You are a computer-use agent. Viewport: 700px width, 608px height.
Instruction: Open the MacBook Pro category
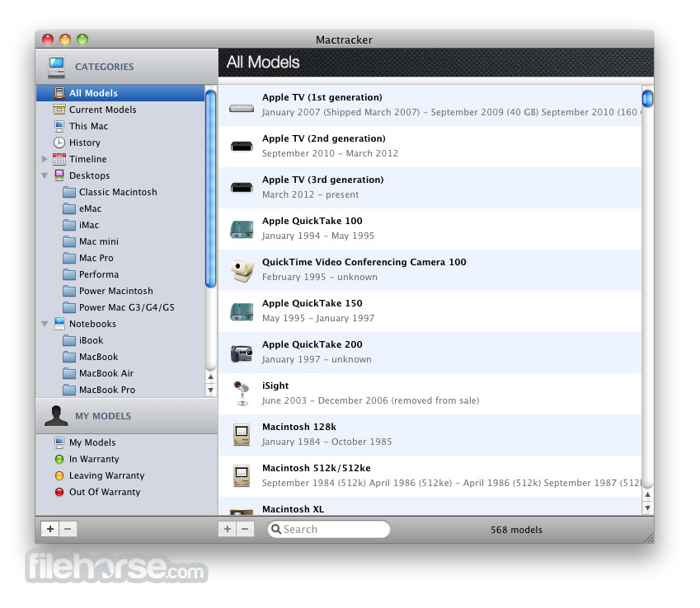107,390
